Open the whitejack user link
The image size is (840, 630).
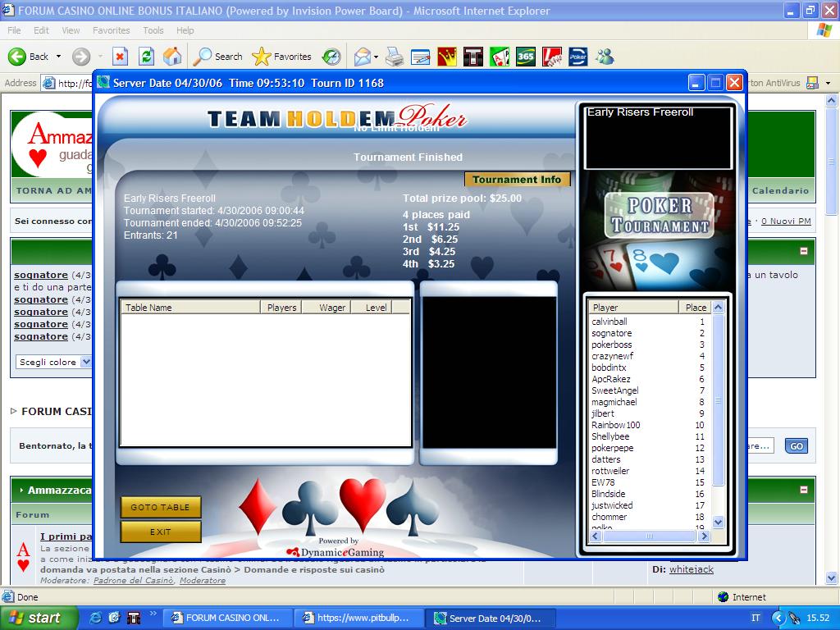(691, 569)
